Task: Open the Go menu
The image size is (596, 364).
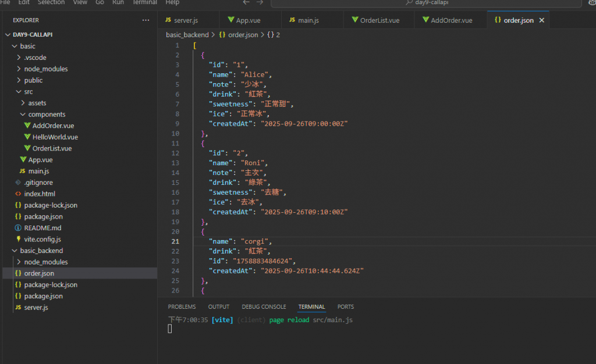Action: 100,2
